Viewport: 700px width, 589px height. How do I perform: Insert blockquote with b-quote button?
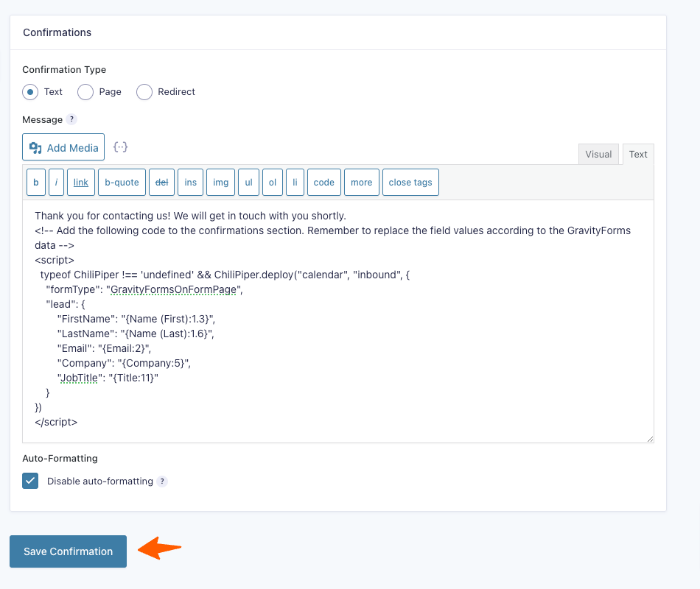(x=122, y=182)
